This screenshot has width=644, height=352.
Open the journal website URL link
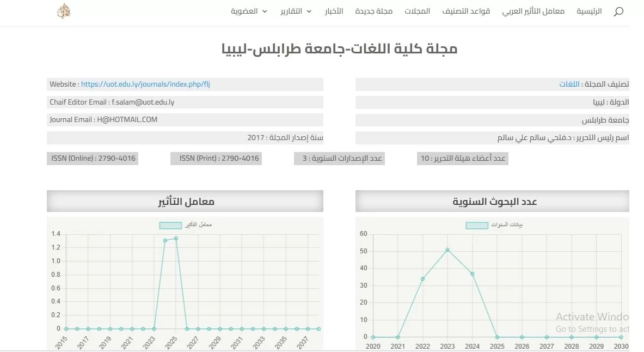click(x=145, y=84)
